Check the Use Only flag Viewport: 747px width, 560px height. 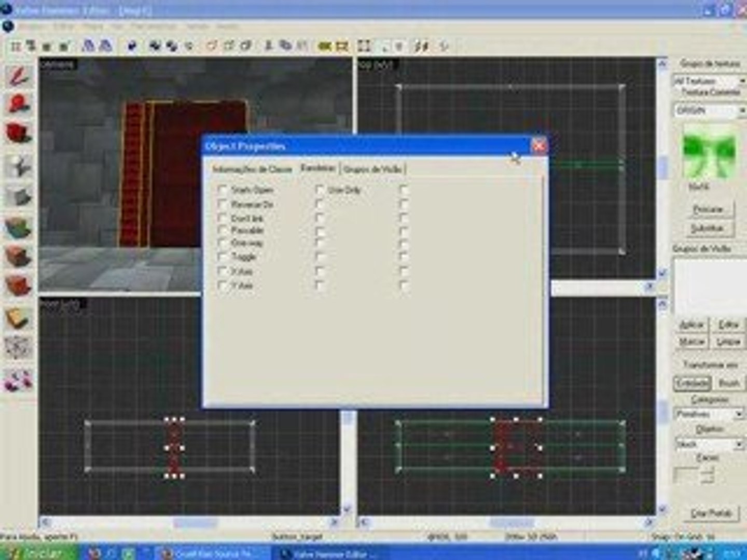click(320, 190)
